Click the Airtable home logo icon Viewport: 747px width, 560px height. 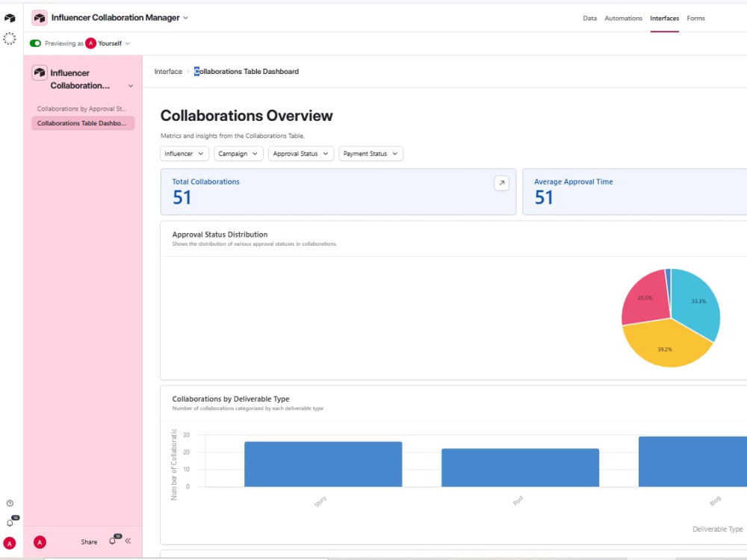click(10, 18)
